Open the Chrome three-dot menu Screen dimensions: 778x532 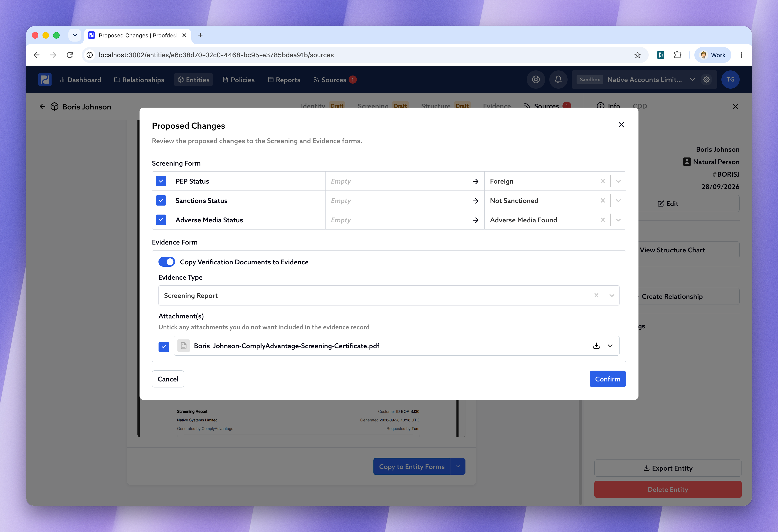pos(741,55)
